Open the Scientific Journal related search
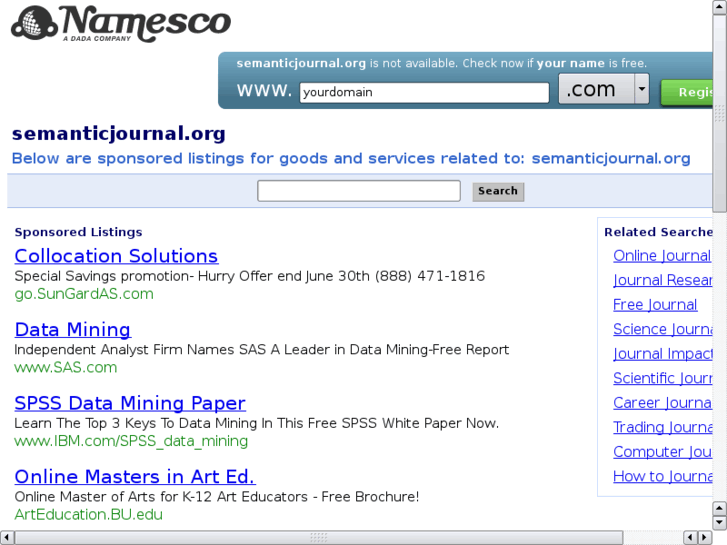 tap(663, 378)
